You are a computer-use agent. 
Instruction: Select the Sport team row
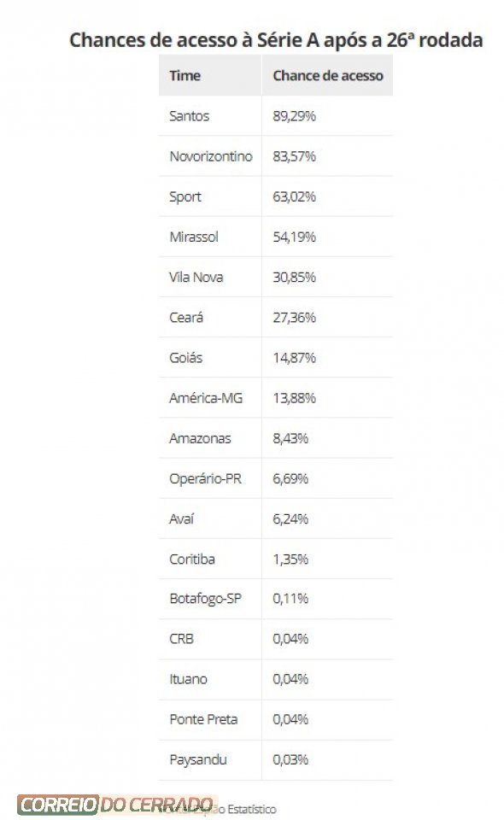pyautogui.click(x=276, y=196)
